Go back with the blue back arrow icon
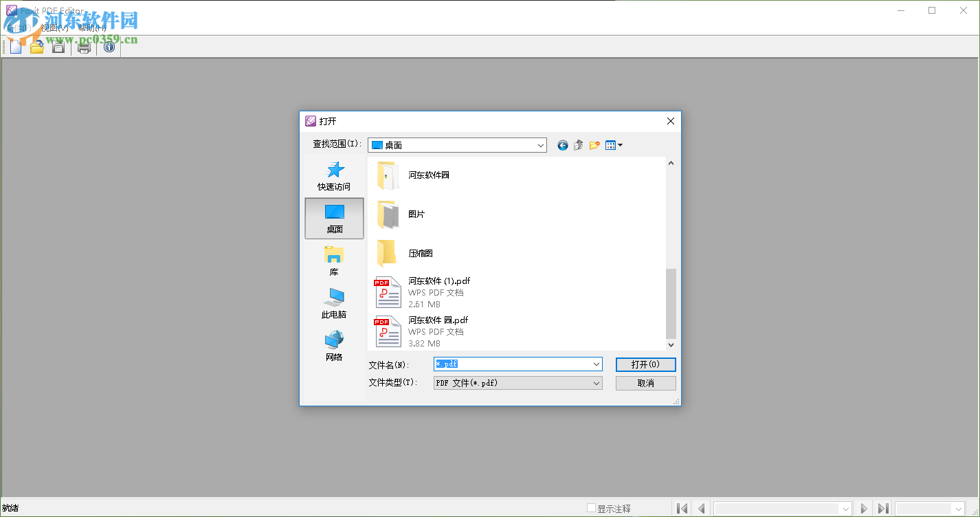The image size is (980, 517). [x=562, y=145]
